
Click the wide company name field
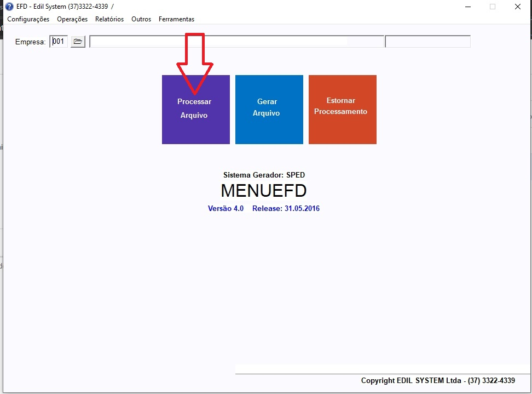coord(236,42)
